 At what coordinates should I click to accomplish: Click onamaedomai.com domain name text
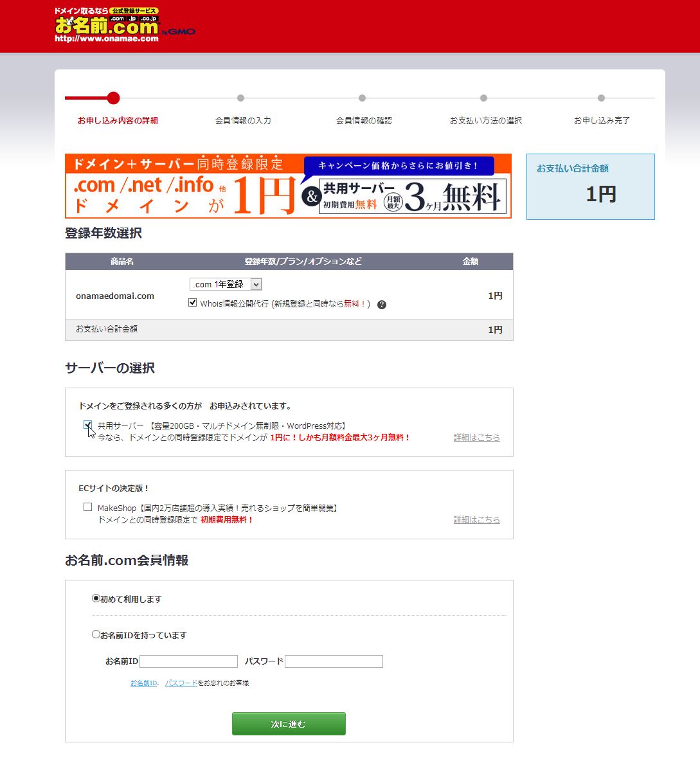pos(115,296)
